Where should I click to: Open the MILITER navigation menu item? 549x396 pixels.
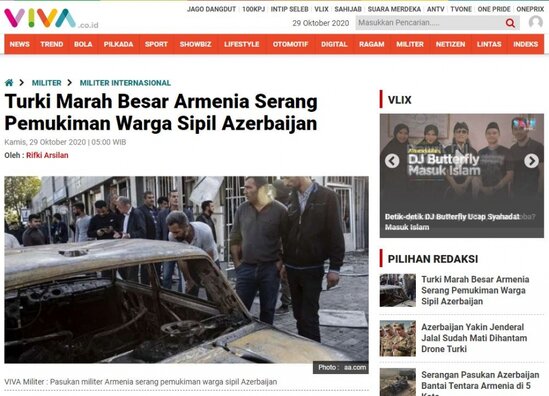(x=410, y=44)
